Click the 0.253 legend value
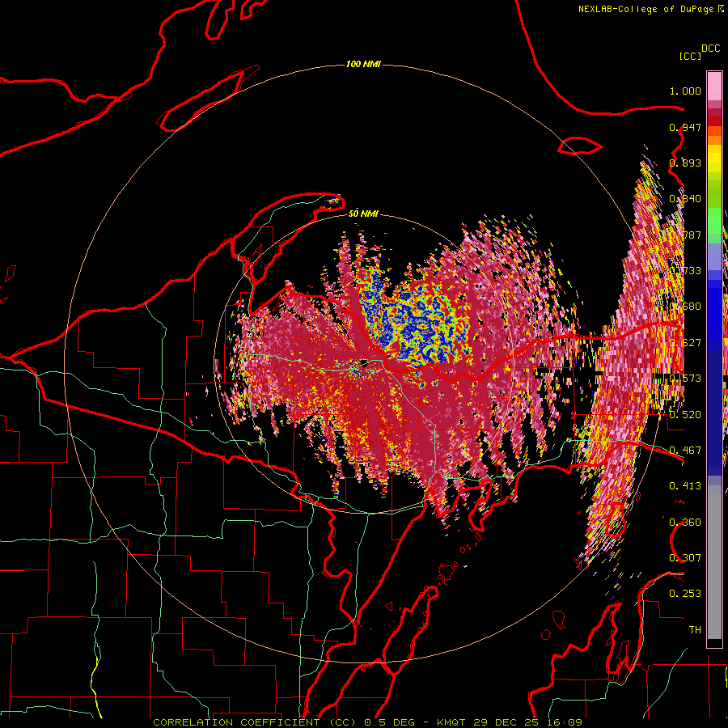Viewport: 728px width, 728px height. point(685,594)
